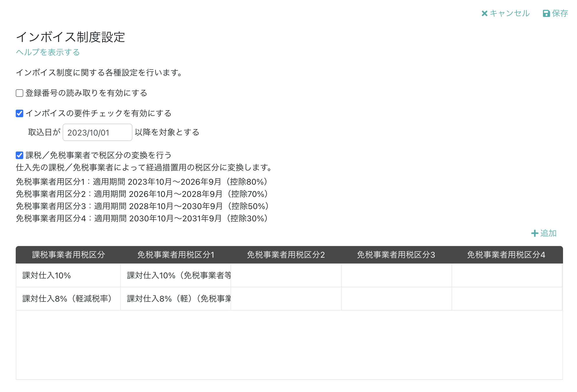The image size is (577, 392).
Task: Click the 登録番号の読み取りを有効にする label text
Action: (86, 93)
